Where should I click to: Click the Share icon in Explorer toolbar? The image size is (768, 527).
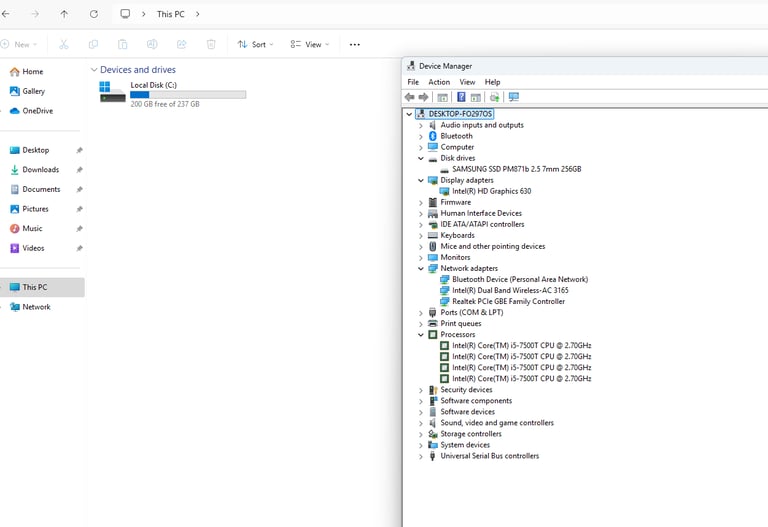click(x=182, y=45)
